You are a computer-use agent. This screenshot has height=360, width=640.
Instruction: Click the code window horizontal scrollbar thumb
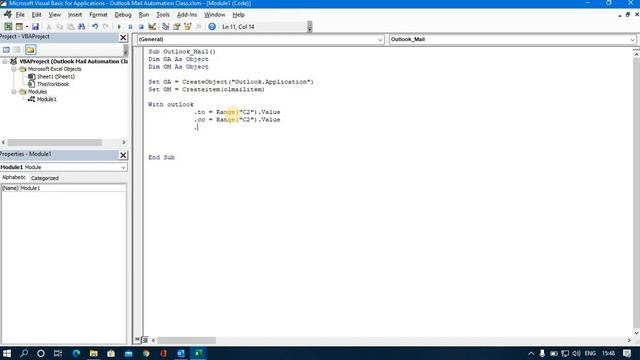[x=187, y=340]
